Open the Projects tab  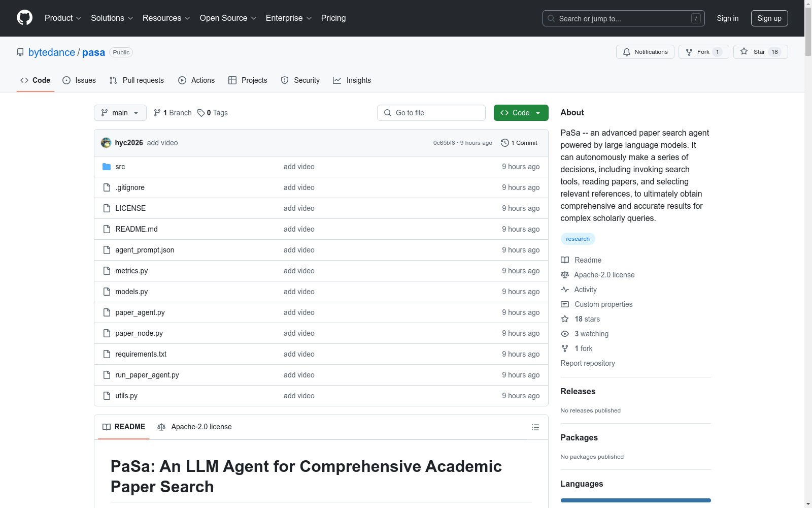point(248,80)
